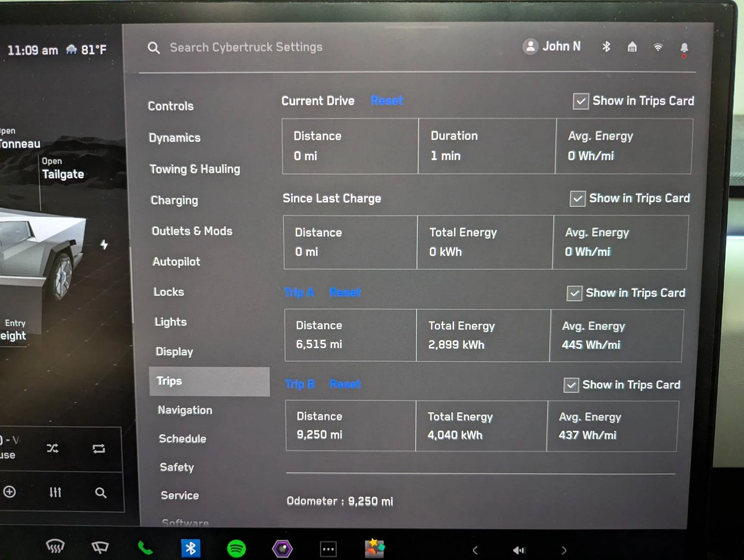Reset the Trip A stats
Image resolution: width=744 pixels, height=560 pixels.
pyautogui.click(x=345, y=292)
